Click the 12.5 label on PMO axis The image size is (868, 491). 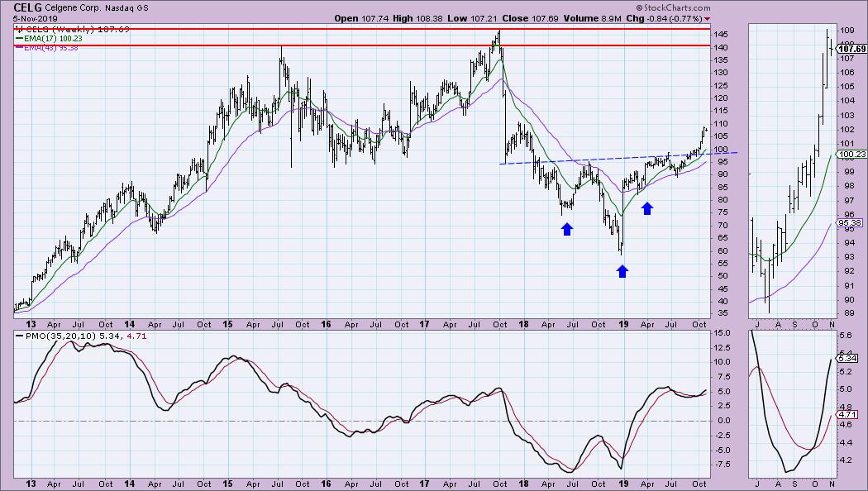[x=722, y=348]
